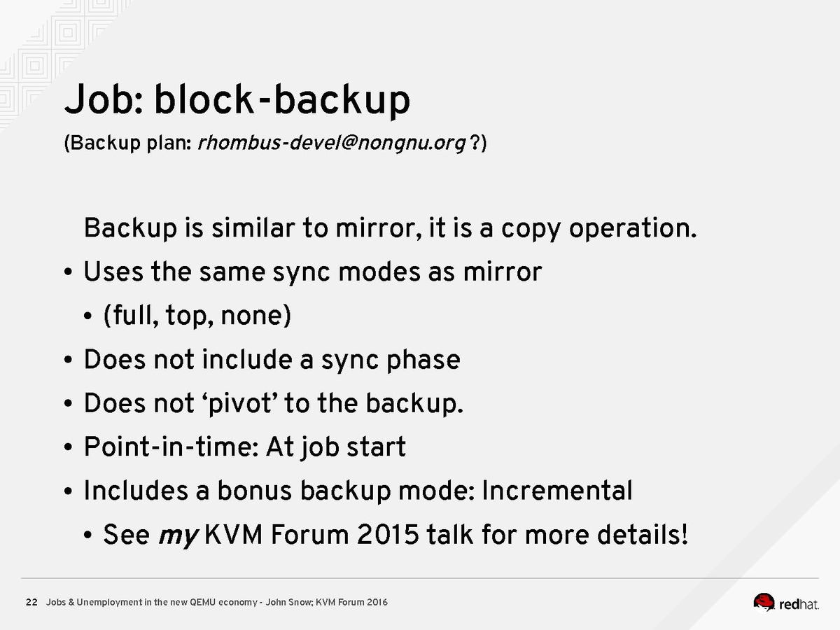Click the word "Incremental" in the bonus mode bullet
The height and width of the screenshot is (630, 840).
point(557,491)
